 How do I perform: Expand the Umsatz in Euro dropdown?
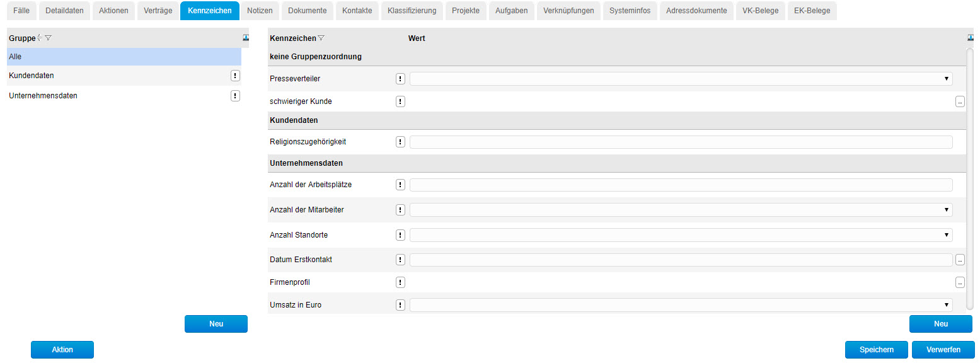coord(681,305)
